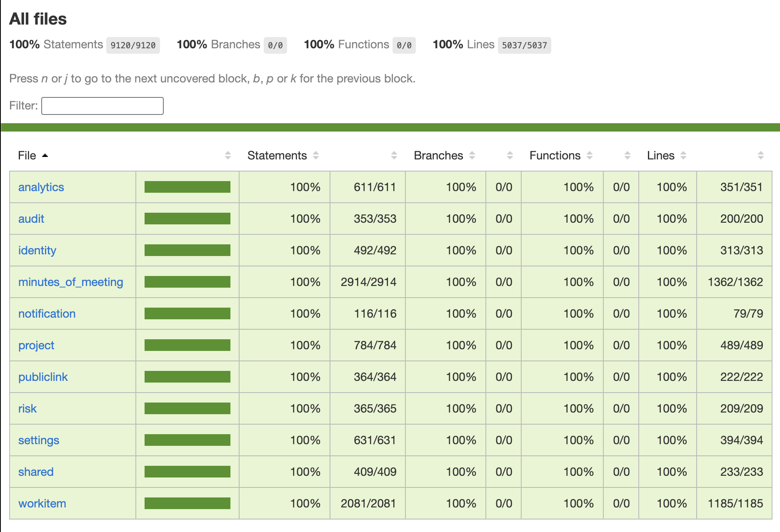Open the risk folder link

click(x=27, y=409)
